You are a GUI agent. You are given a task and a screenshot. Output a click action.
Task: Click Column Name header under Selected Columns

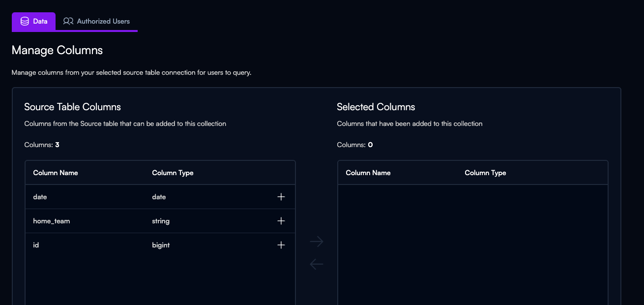[x=368, y=173]
